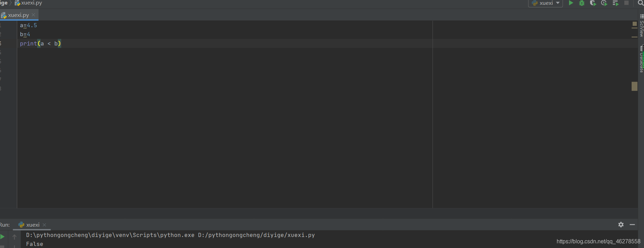Launch the profiler via clock-play icon
The width and height of the screenshot is (644, 248).
point(604,3)
